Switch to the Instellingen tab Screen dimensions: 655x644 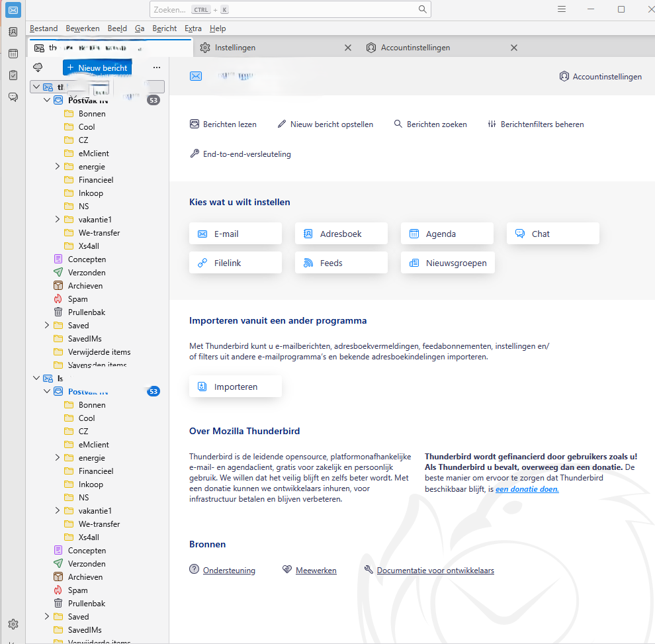(276, 48)
